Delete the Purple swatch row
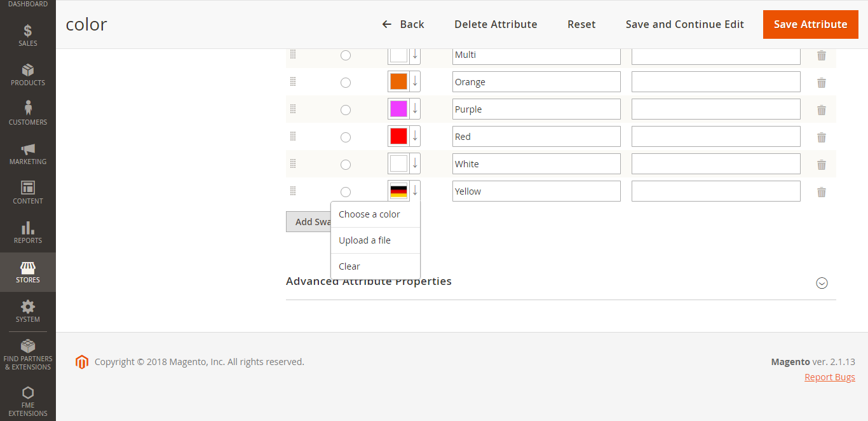Image resolution: width=868 pixels, height=421 pixels. 822,110
